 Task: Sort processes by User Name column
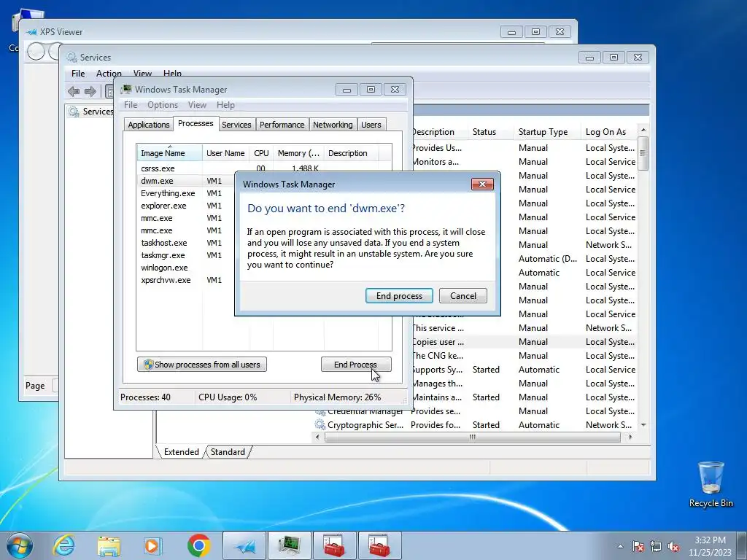tap(225, 153)
